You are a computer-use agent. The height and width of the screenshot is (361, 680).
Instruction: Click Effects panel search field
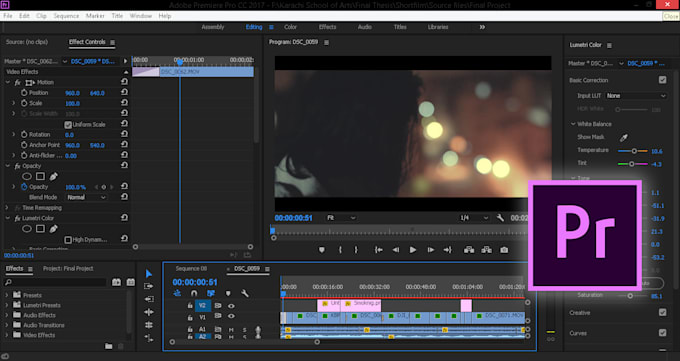pos(55,282)
